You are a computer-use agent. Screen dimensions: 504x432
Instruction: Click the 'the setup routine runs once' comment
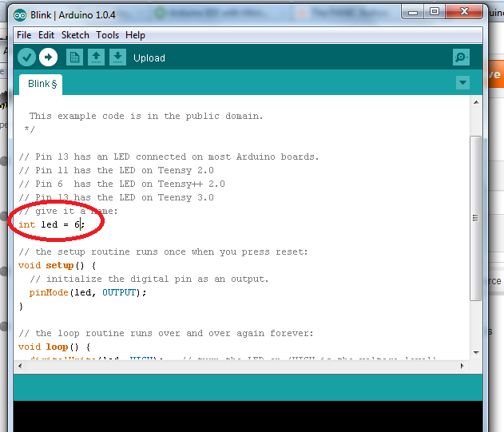coord(163,252)
